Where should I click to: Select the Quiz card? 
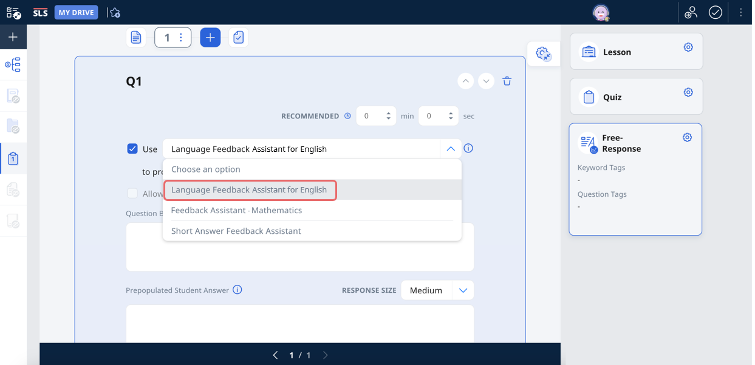[636, 96]
